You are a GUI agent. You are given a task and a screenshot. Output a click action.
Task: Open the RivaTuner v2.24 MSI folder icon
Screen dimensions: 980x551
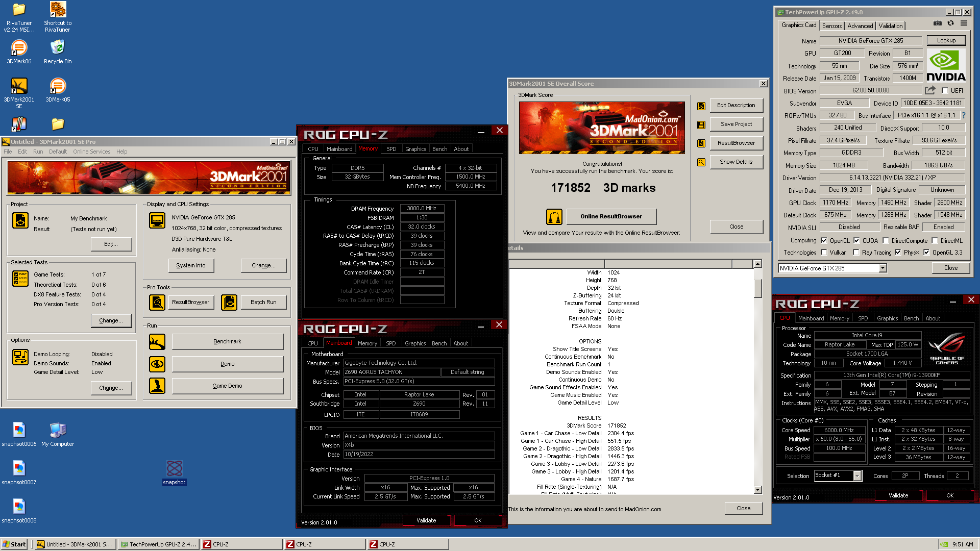(19, 16)
